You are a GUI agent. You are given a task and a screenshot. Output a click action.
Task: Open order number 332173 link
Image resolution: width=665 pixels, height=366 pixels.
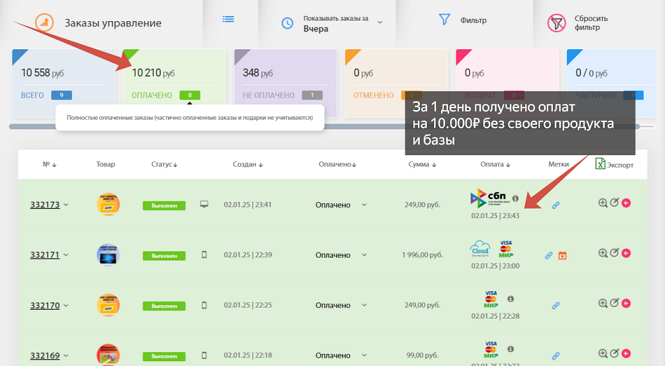(45, 205)
